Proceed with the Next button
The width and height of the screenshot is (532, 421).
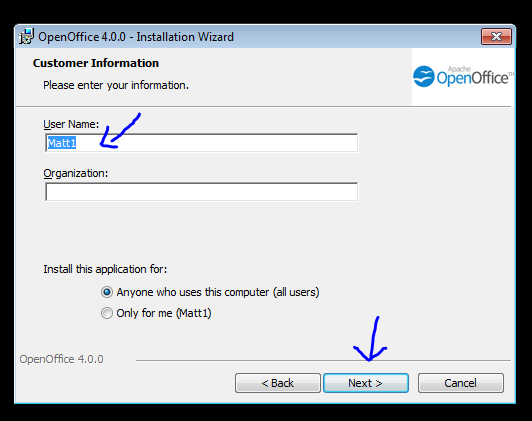pyautogui.click(x=366, y=383)
